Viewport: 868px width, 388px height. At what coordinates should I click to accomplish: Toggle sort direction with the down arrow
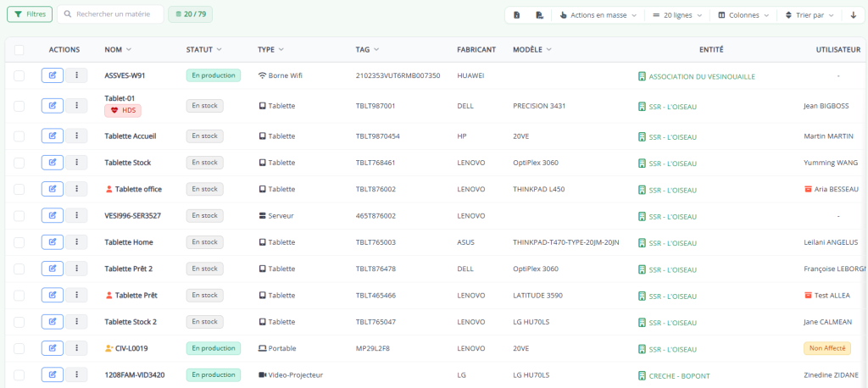(853, 15)
